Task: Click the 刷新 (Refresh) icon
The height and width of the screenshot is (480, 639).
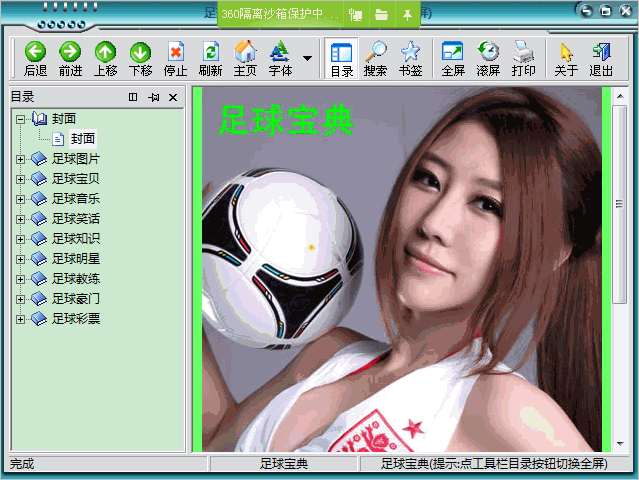Action: click(x=210, y=52)
